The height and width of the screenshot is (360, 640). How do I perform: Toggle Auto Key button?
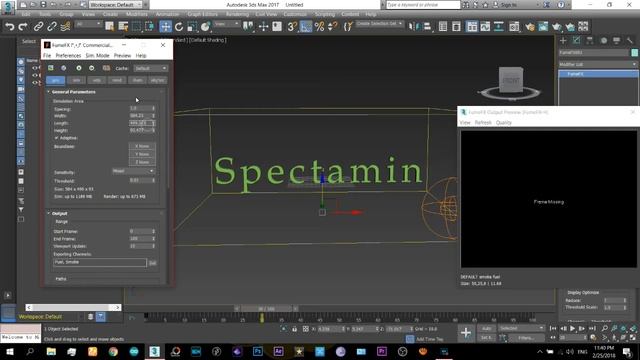(486, 328)
